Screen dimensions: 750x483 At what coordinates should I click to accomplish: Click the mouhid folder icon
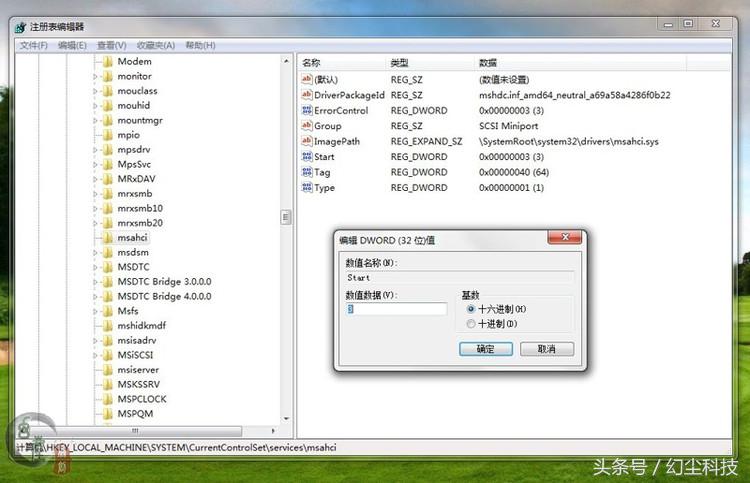[108, 105]
